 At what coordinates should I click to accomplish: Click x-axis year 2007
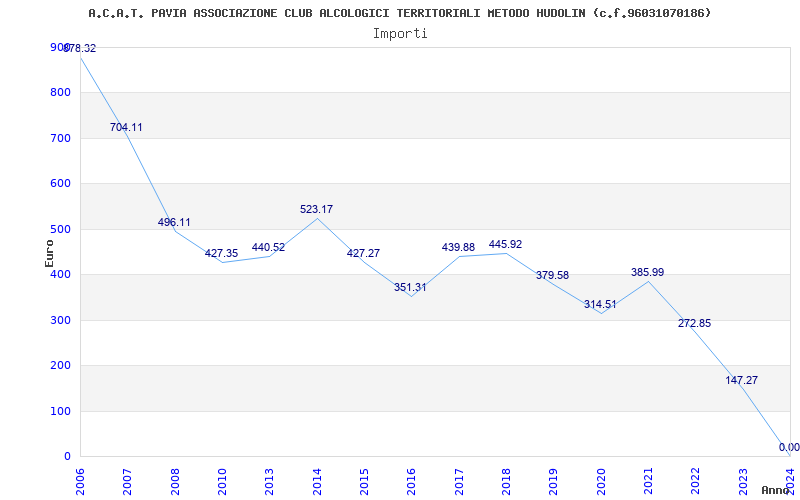pyautogui.click(x=128, y=482)
